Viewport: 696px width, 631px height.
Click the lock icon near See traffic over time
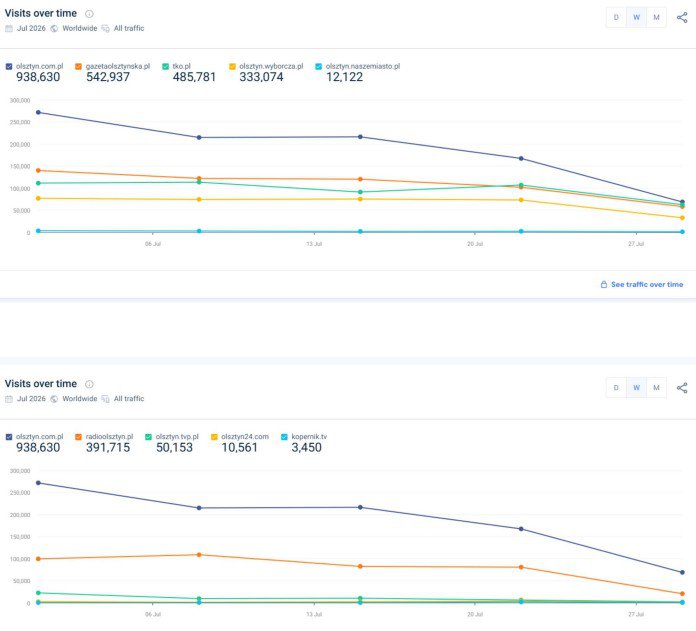click(604, 284)
